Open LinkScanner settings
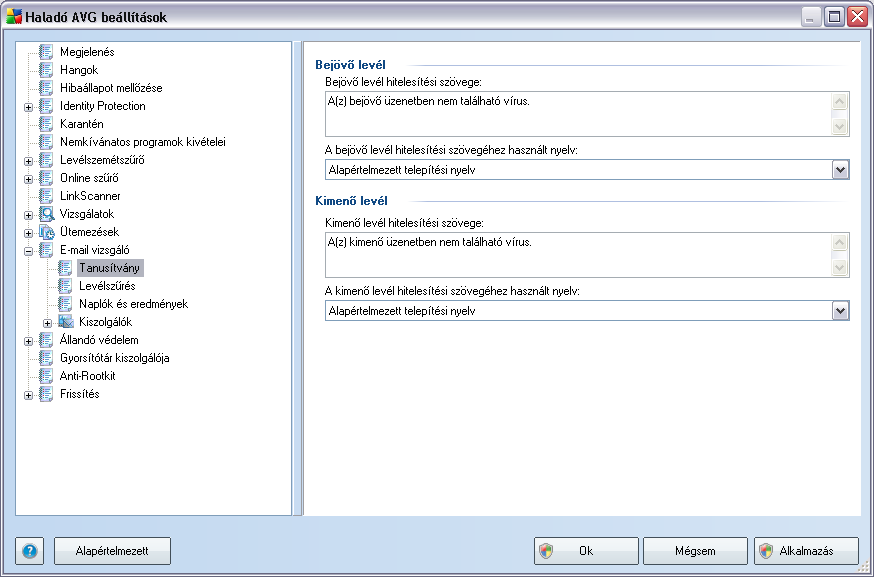 pyautogui.click(x=90, y=196)
